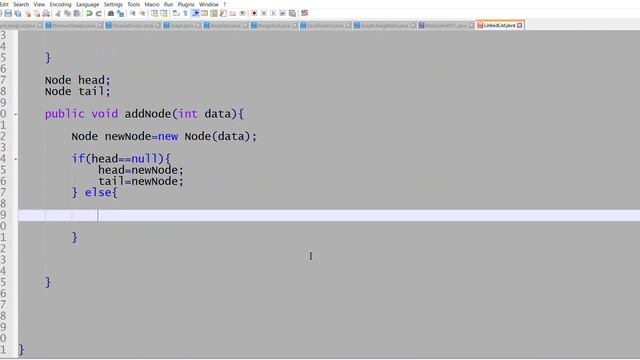Toggle synchronized horizontal scrolling icon
Viewport: 640px width, 360px height.
coord(164,13)
